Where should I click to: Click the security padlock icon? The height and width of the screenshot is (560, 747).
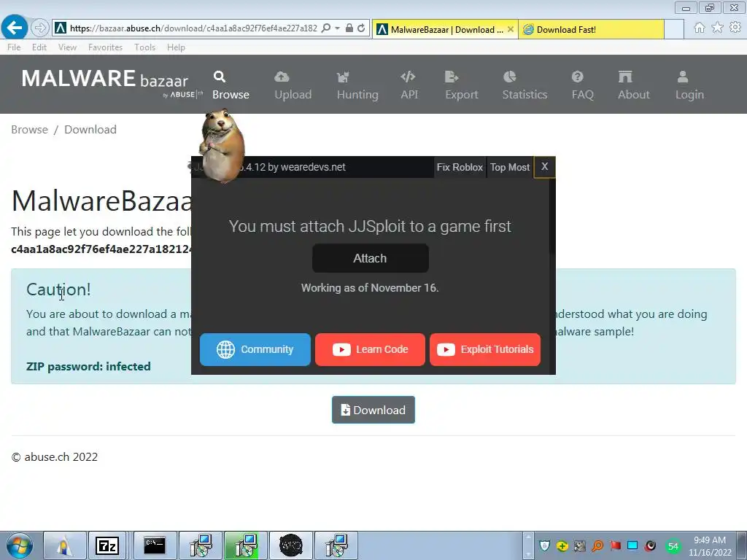point(349,28)
